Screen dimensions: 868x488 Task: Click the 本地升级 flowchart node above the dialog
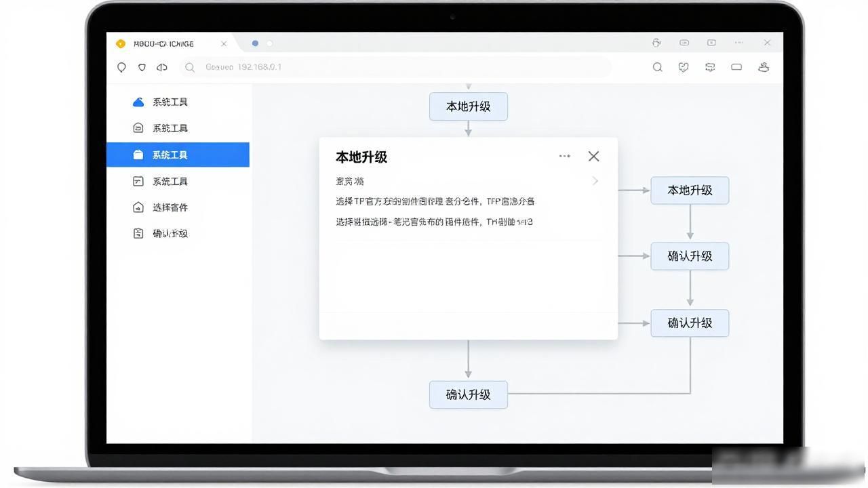[469, 106]
